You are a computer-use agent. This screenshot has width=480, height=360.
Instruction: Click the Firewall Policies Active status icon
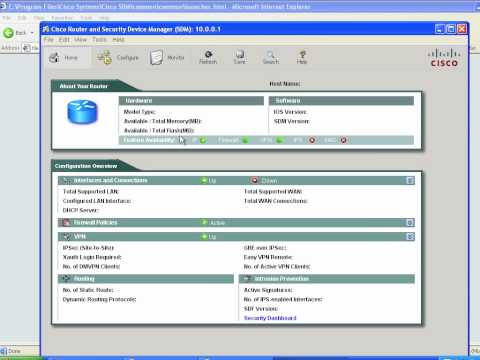point(204,222)
